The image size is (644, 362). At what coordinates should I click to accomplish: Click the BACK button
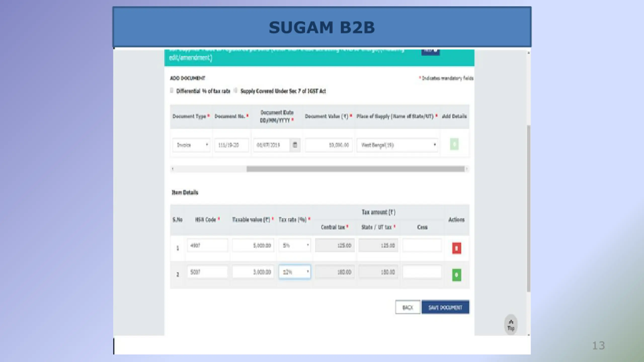[408, 307]
